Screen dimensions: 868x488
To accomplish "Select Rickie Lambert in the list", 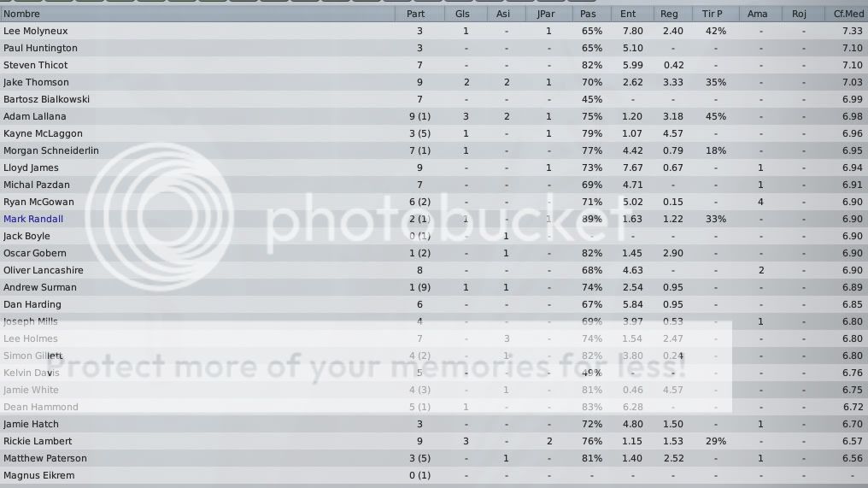I will click(x=38, y=441).
